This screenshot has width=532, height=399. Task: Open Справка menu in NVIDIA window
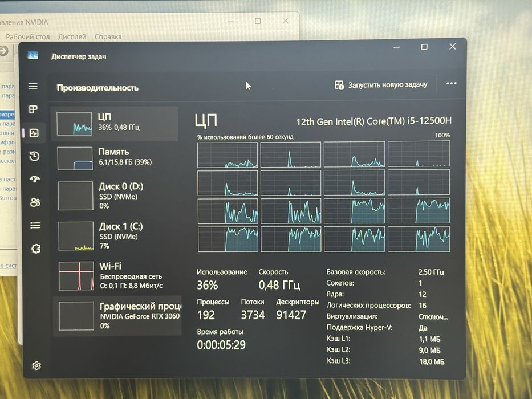(108, 36)
